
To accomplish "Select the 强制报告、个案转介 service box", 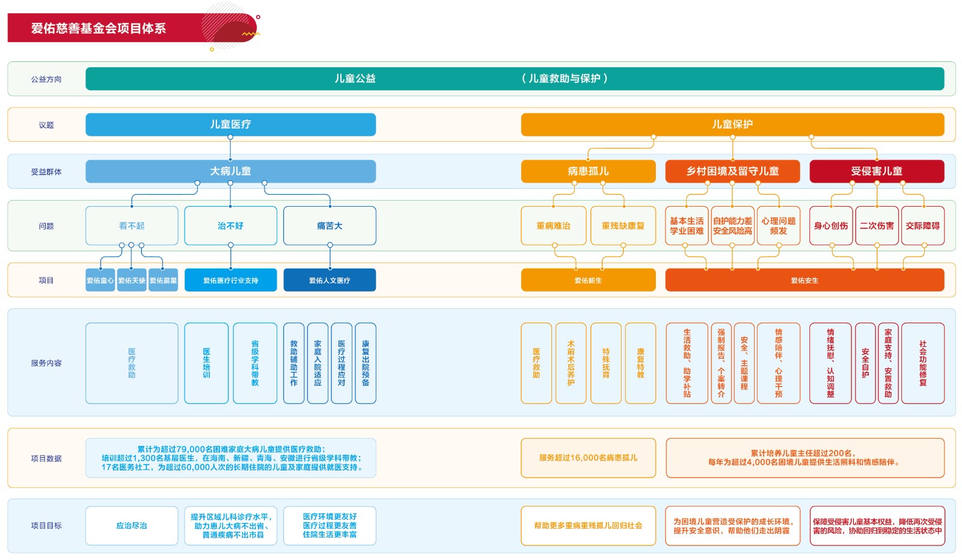I will tap(721, 363).
